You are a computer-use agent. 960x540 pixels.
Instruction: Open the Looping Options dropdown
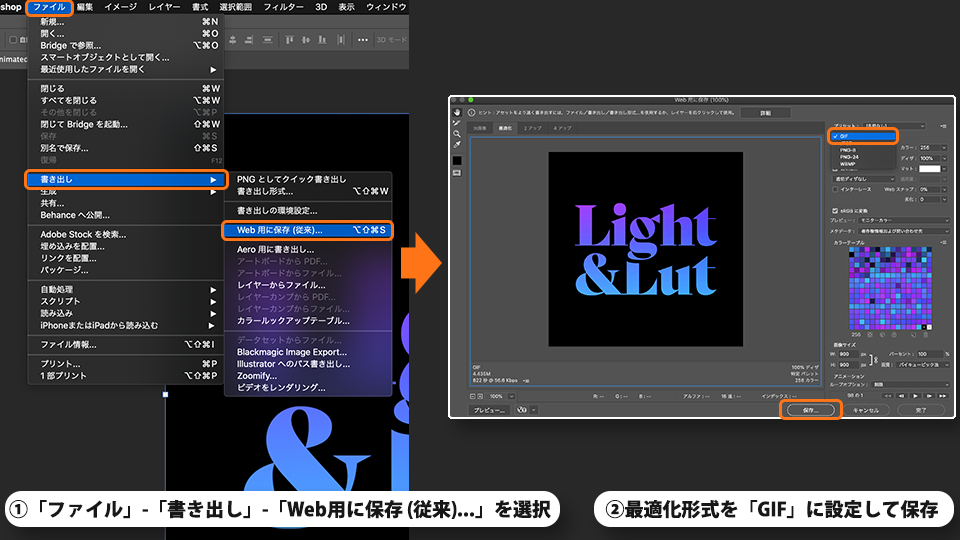pyautogui.click(x=910, y=384)
